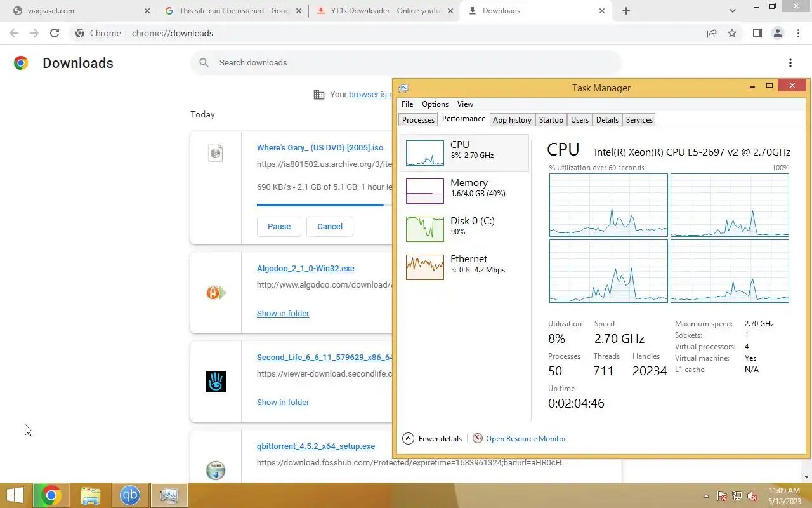812x508 pixels.
Task: Focus the Search downloads field
Action: pyautogui.click(x=406, y=62)
